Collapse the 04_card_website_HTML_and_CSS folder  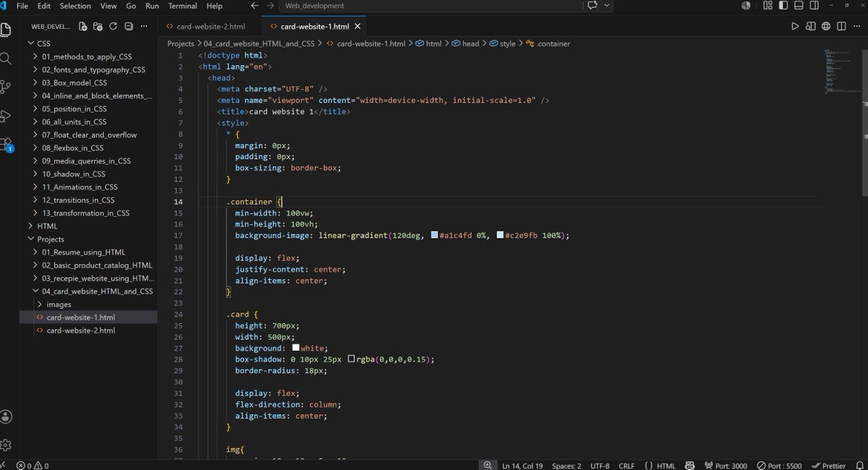pyautogui.click(x=88, y=291)
